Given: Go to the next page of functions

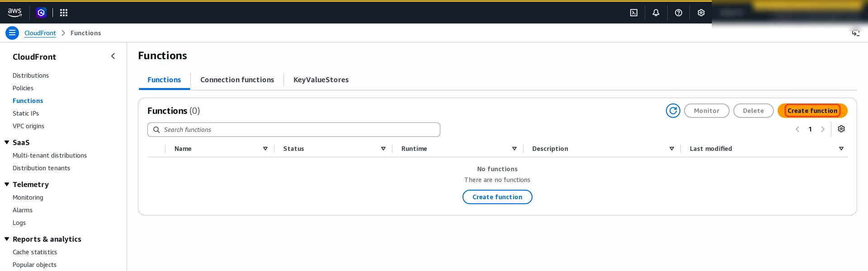Looking at the screenshot, I should click(x=823, y=129).
